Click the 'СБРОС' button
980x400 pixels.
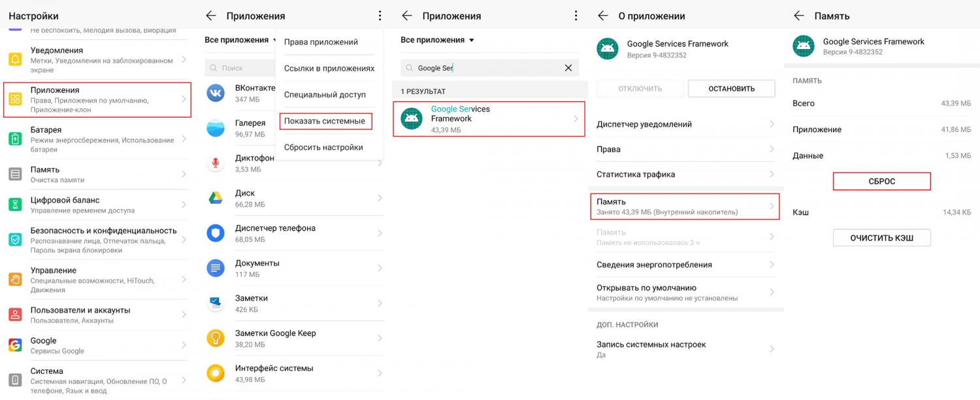(x=881, y=181)
